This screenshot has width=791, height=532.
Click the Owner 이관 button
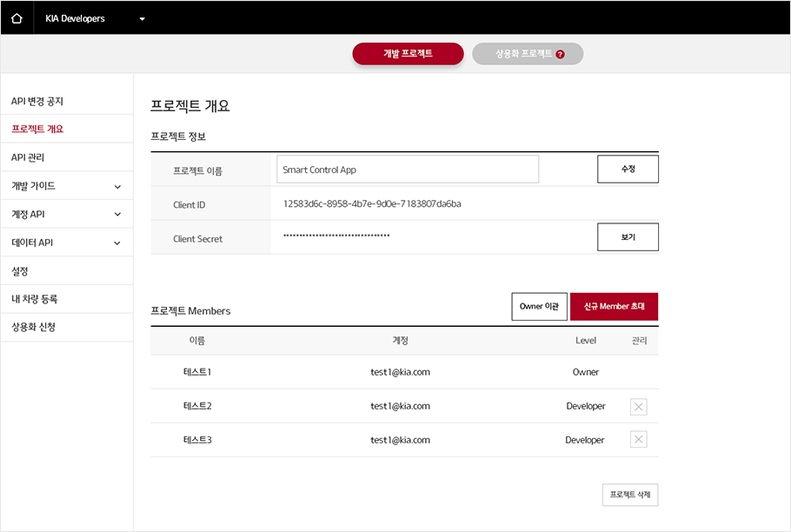[x=539, y=307]
